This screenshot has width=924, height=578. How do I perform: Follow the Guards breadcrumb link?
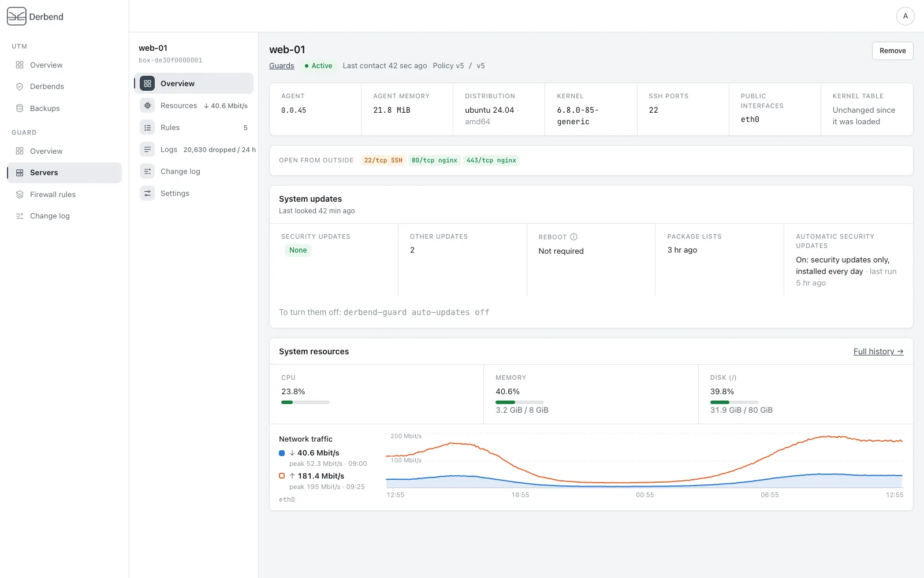point(281,65)
